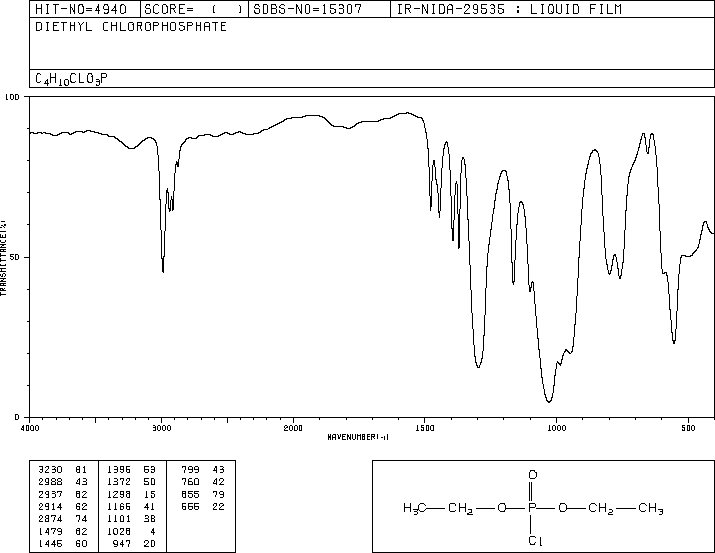Click the 2000 x-axis tick label
This screenshot has height=553, width=715.
[293, 428]
